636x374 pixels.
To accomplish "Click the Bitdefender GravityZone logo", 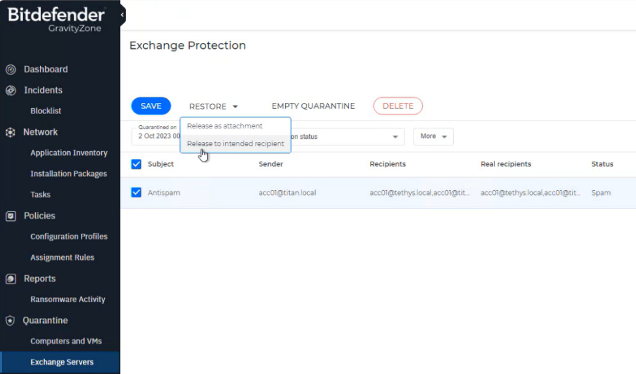I will coord(56,19).
